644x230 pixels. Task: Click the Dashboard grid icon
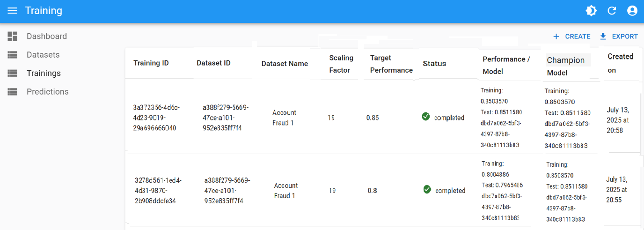(x=12, y=36)
